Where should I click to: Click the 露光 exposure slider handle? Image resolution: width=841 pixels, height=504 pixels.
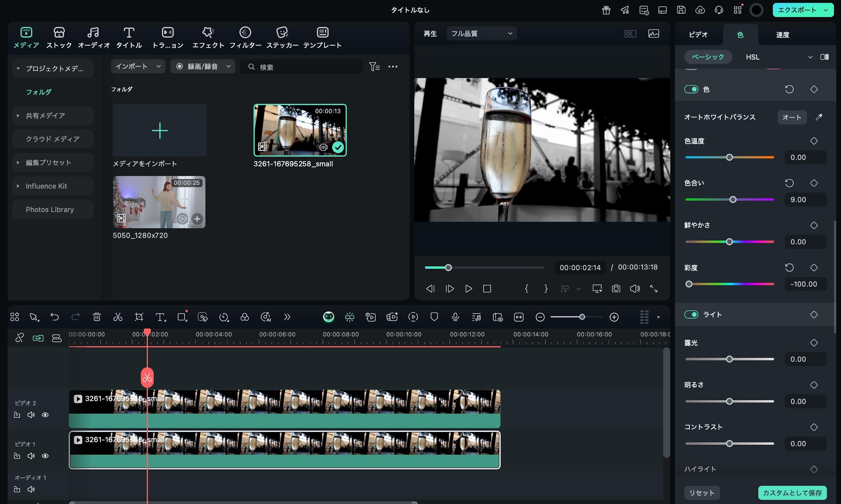coord(729,359)
